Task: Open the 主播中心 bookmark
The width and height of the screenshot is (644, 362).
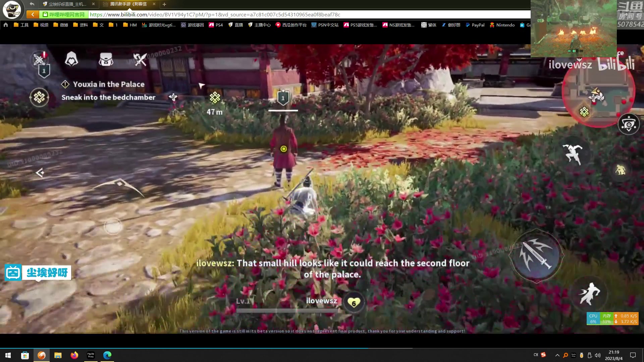Action: point(259,25)
